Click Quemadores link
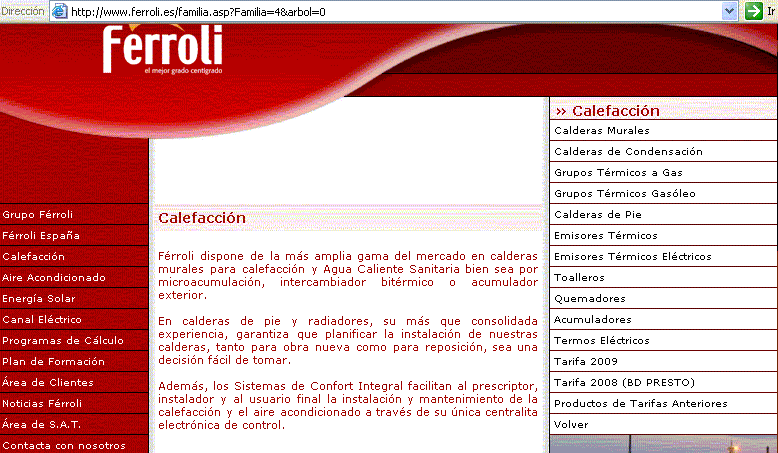The width and height of the screenshot is (778, 453). click(x=590, y=299)
